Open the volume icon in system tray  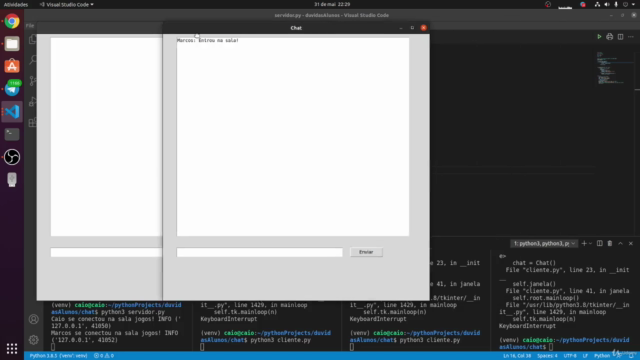(x=607, y=4)
